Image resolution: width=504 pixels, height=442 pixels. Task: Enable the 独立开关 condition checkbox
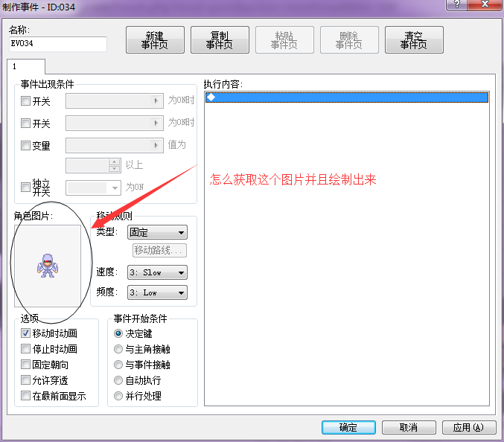pos(25,187)
